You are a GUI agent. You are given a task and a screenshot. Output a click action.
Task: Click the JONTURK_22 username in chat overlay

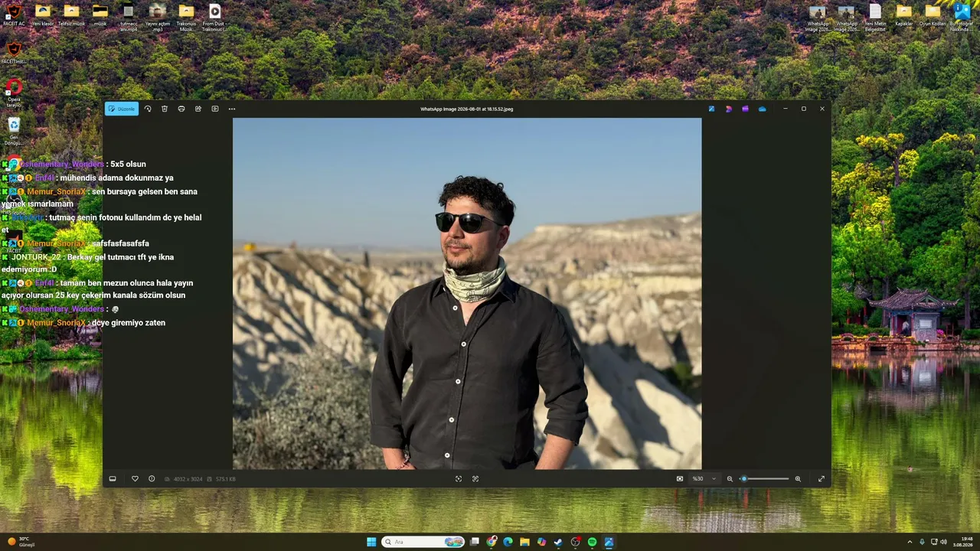[35, 257]
